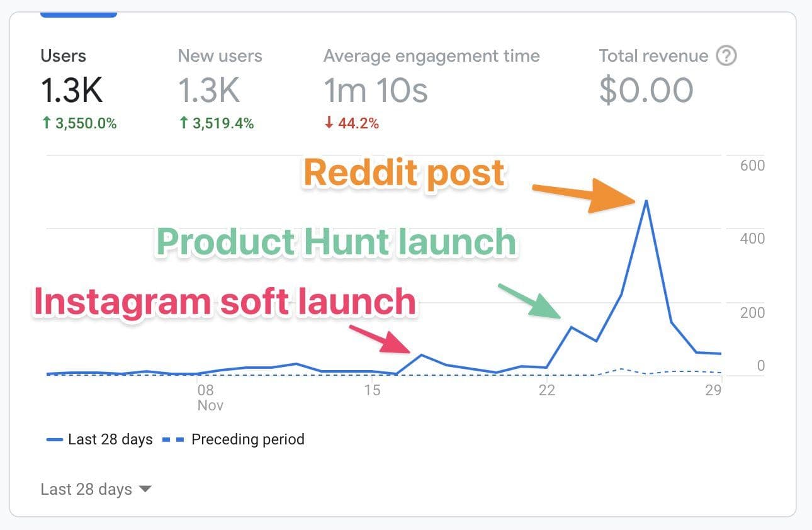Viewport: 812px width, 530px height.
Task: Toggle the Preceding period legend entry
Action: [x=233, y=439]
